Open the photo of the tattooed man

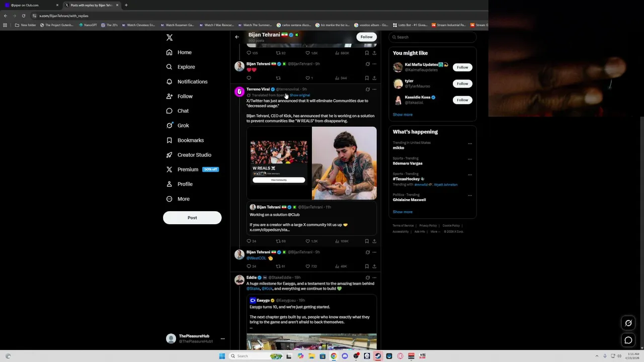click(x=344, y=163)
